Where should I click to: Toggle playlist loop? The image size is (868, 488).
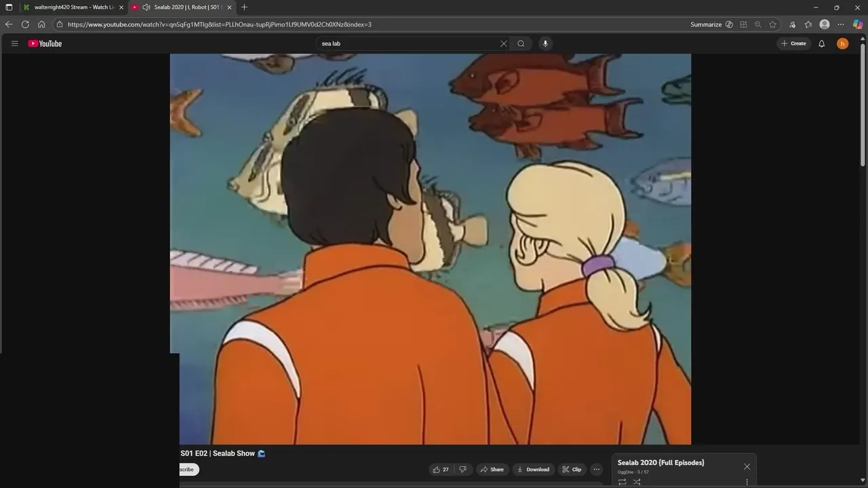click(x=622, y=482)
